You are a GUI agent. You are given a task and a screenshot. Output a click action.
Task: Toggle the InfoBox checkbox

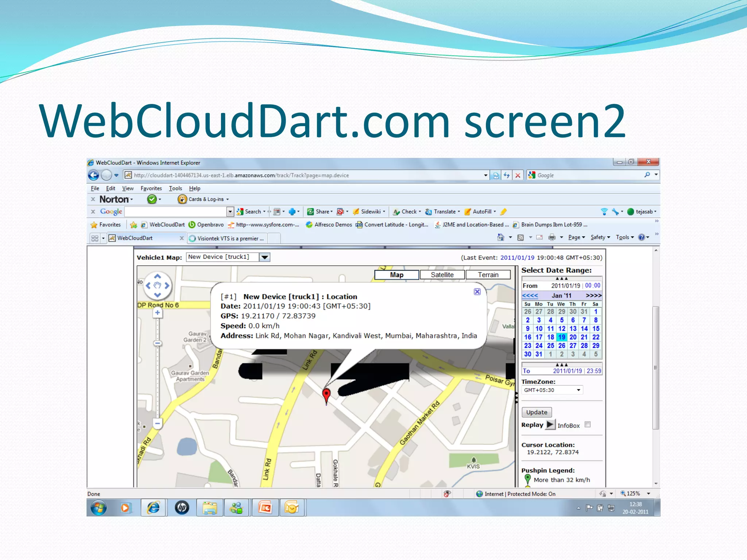click(587, 425)
